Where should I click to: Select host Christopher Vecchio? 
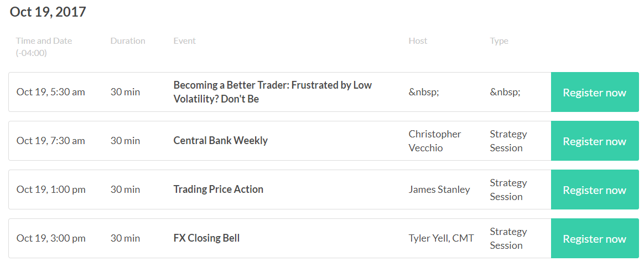pos(435,141)
